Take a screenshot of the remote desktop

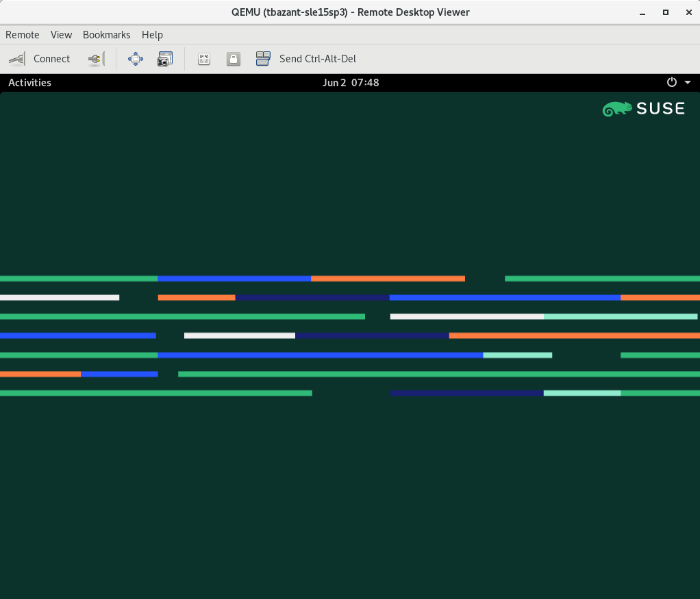point(165,59)
